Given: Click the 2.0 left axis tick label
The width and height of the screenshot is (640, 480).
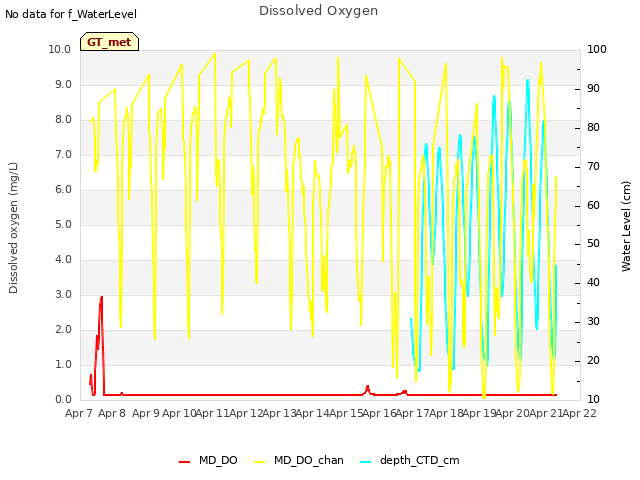Looking at the screenshot, I should coord(63,330).
